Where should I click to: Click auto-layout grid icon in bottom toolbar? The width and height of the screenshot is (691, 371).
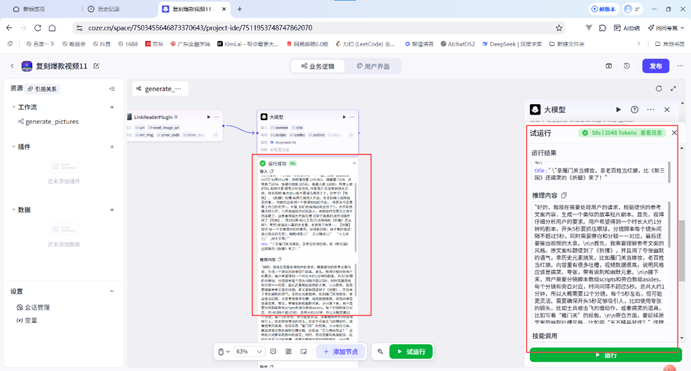tap(289, 352)
